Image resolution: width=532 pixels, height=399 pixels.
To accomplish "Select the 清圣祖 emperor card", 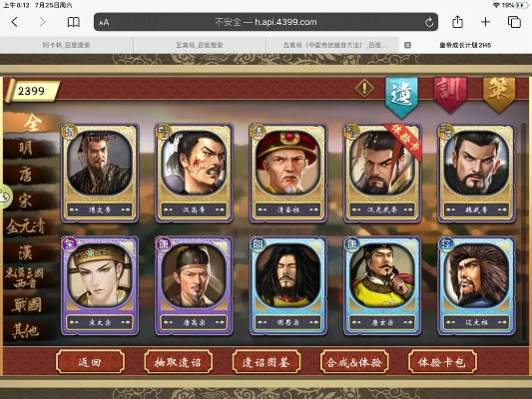I will tap(288, 173).
